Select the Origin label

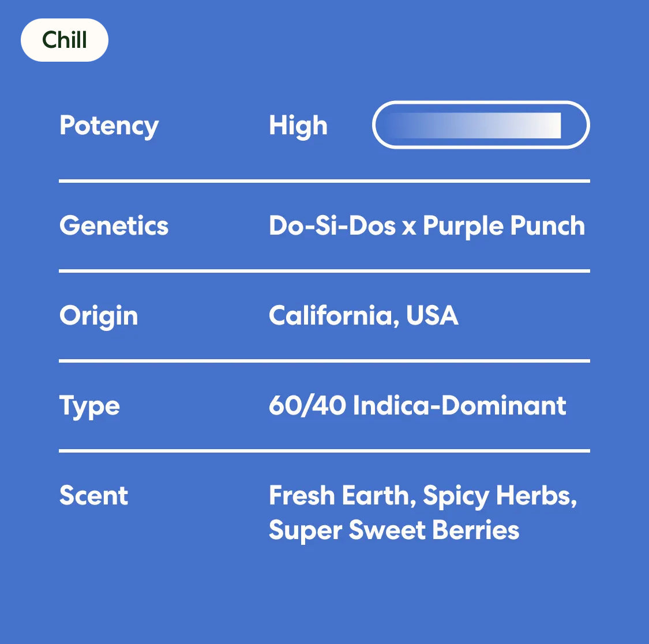tap(99, 317)
